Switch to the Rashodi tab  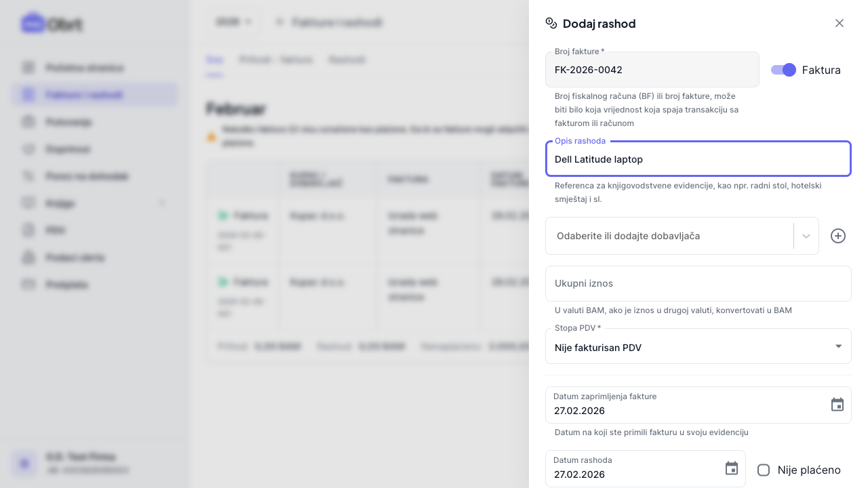[347, 60]
